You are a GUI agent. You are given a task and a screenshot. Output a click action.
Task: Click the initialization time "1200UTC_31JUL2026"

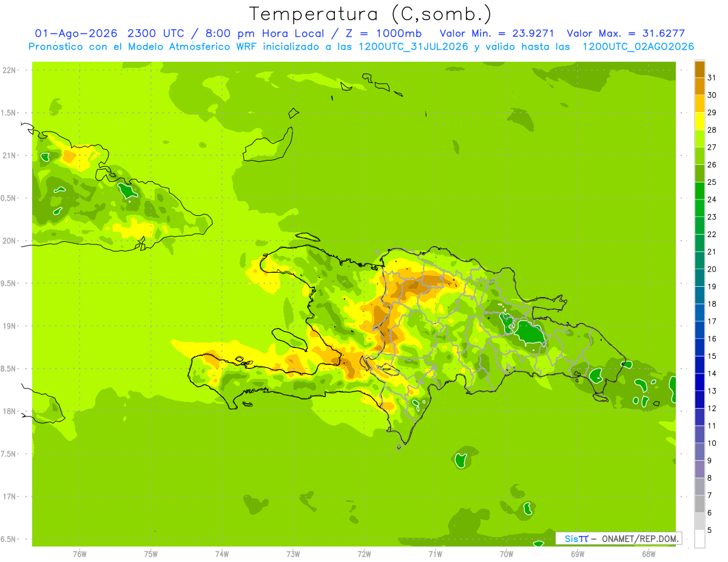click(x=413, y=47)
